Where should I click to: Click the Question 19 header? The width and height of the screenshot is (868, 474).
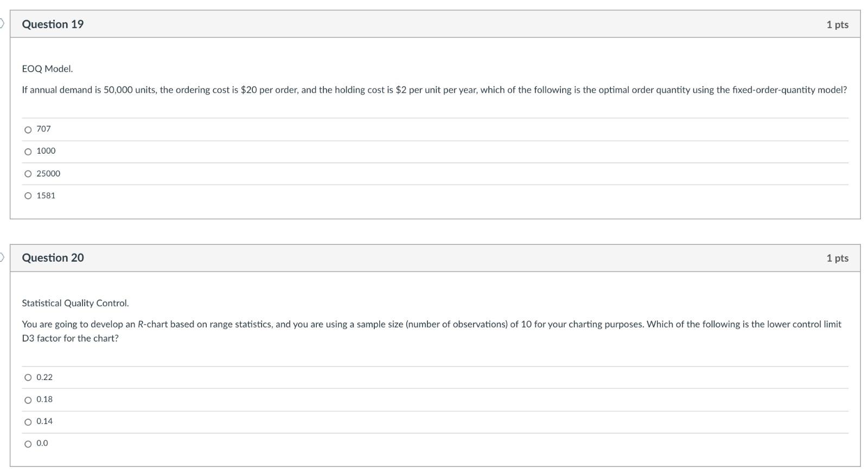53,24
